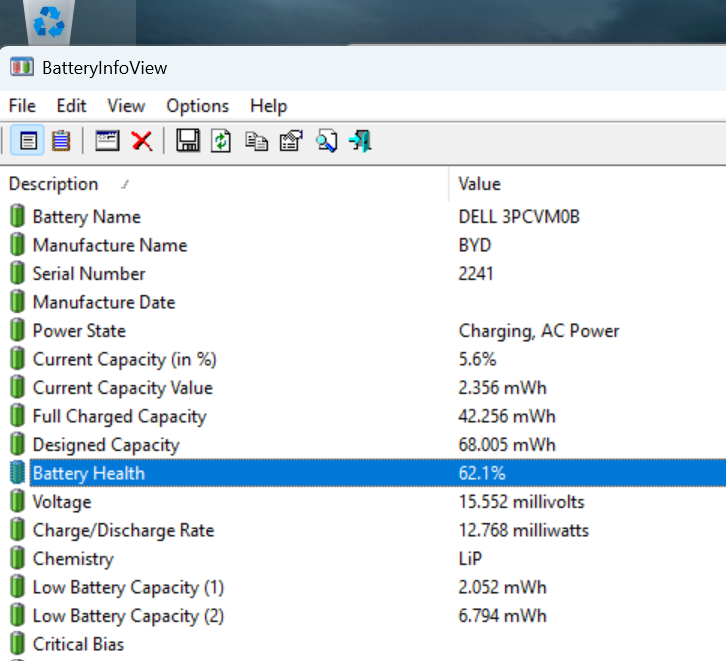Click the LiP chemistry value
Image resolution: width=726 pixels, height=661 pixels.
[x=470, y=559]
